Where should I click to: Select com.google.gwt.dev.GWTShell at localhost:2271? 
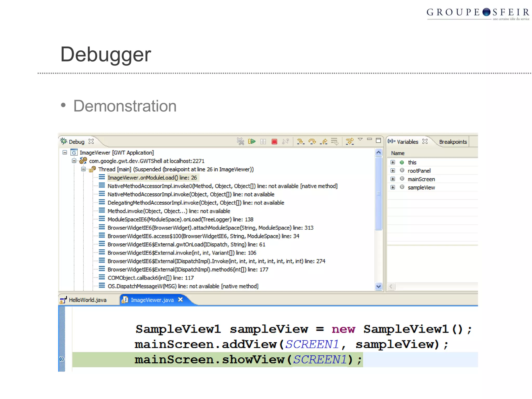point(147,161)
